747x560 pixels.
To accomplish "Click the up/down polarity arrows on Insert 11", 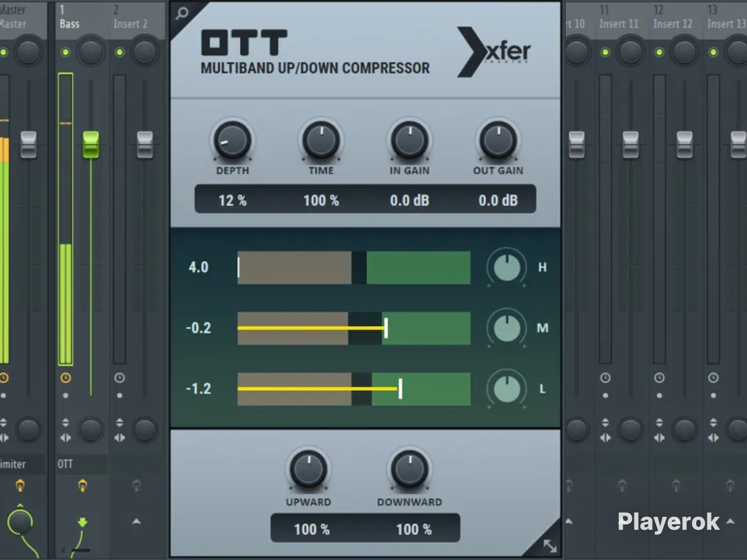I will 605,422.
